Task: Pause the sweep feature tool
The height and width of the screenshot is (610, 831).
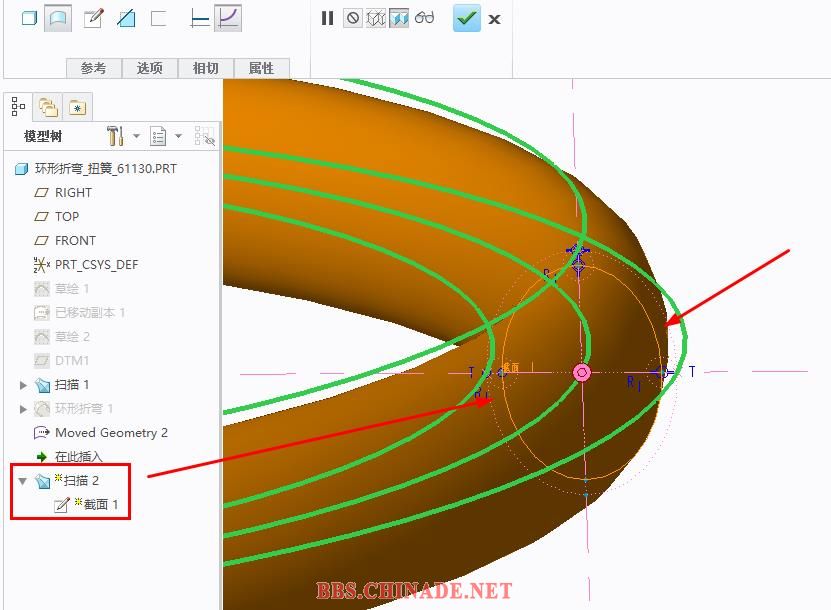Action: tap(327, 18)
